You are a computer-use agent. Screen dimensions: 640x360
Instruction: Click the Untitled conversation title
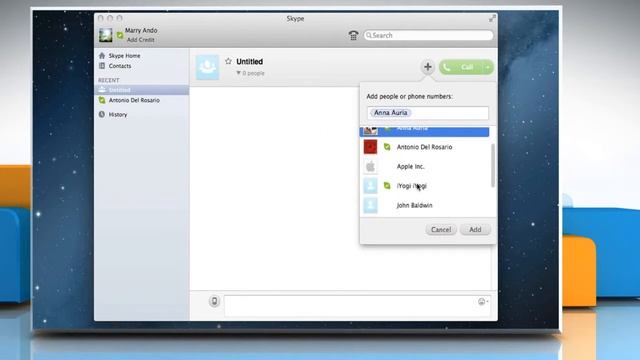pos(249,62)
